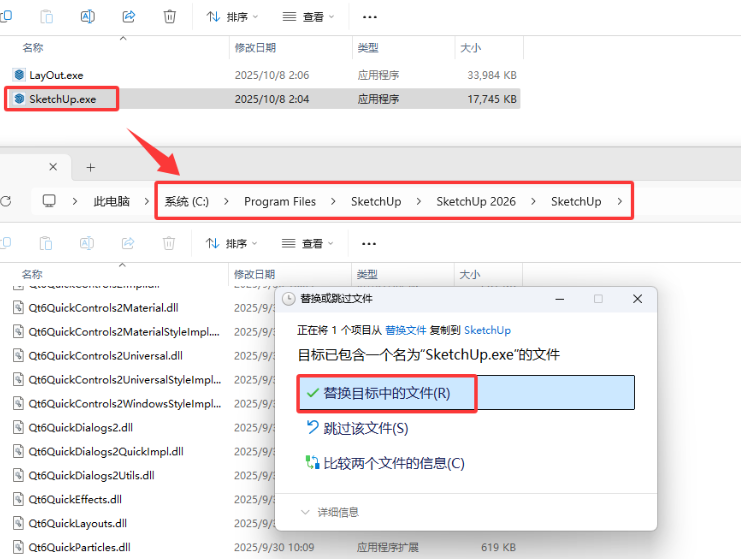Click the refresh icon beside the address bar
The image size is (741, 559).
6,201
